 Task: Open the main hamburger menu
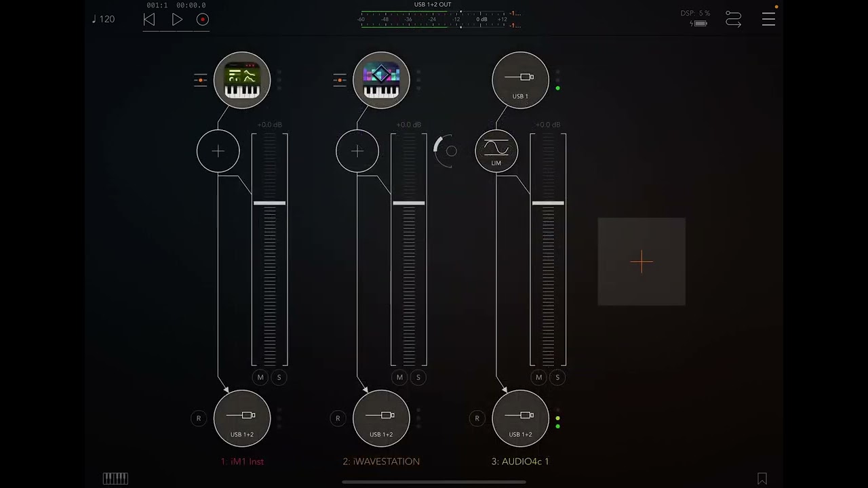tap(768, 19)
